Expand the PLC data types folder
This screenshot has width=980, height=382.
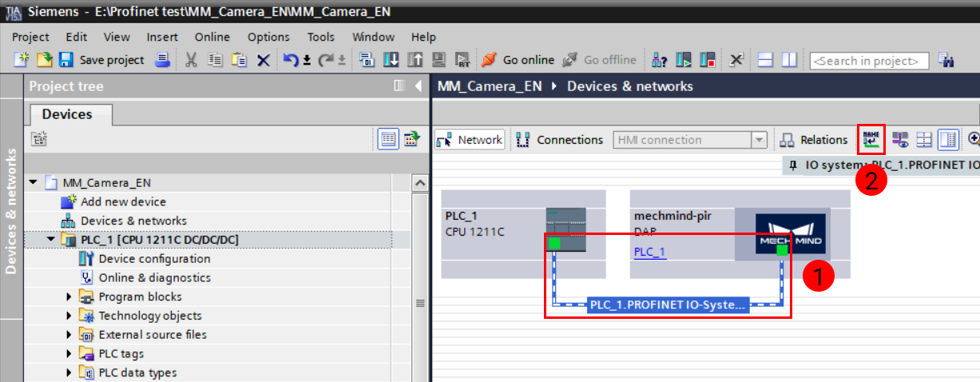69,372
